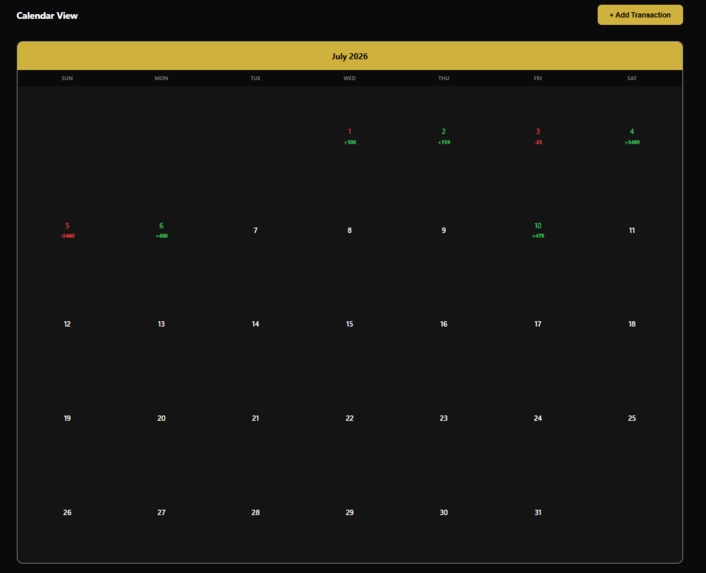Click the -5460 amount under July 5
The height and width of the screenshot is (573, 706).
68,236
